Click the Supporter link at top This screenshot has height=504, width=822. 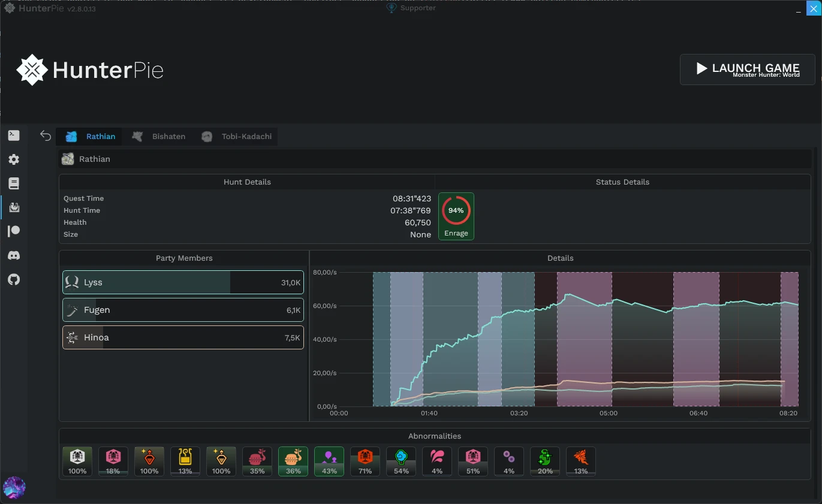click(411, 8)
